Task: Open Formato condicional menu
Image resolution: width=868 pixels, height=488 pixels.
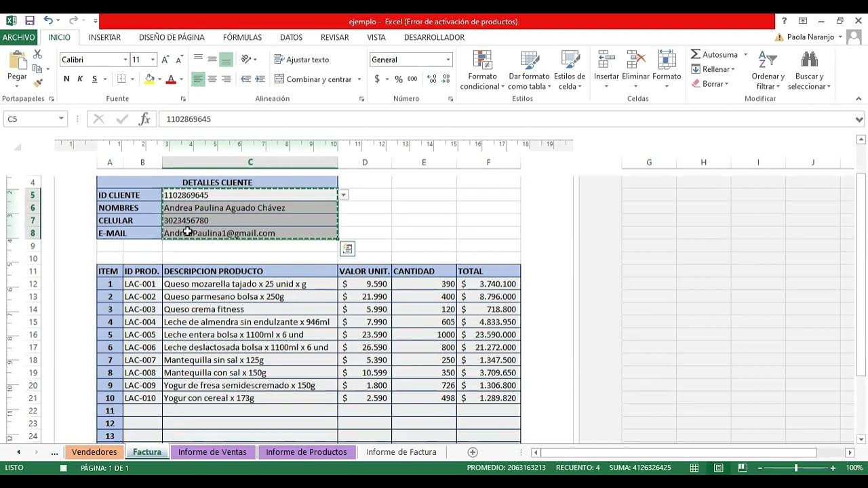Action: (482, 70)
